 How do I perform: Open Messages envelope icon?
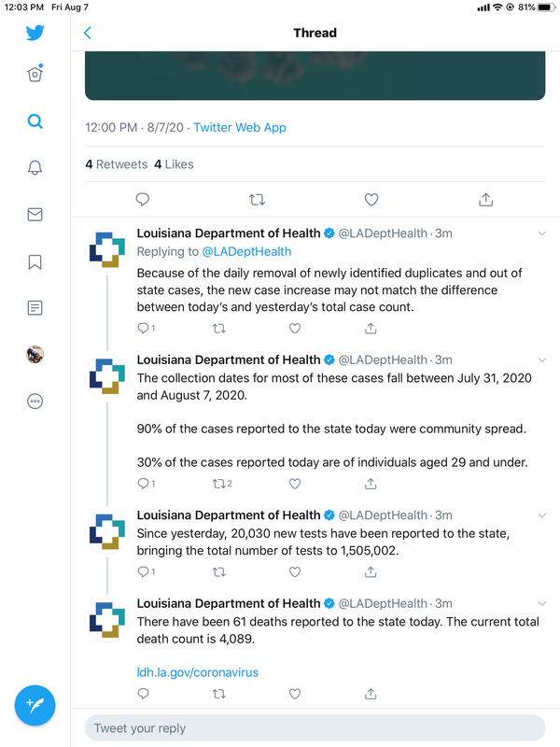pyautogui.click(x=35, y=215)
